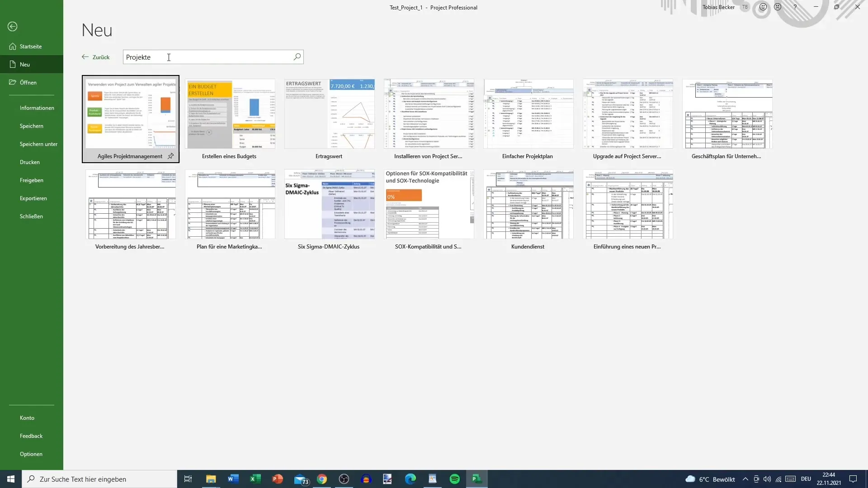Screen dimensions: 868x488
Task: Select Plan für eine Marketingkampagne template
Action: (x=230, y=204)
